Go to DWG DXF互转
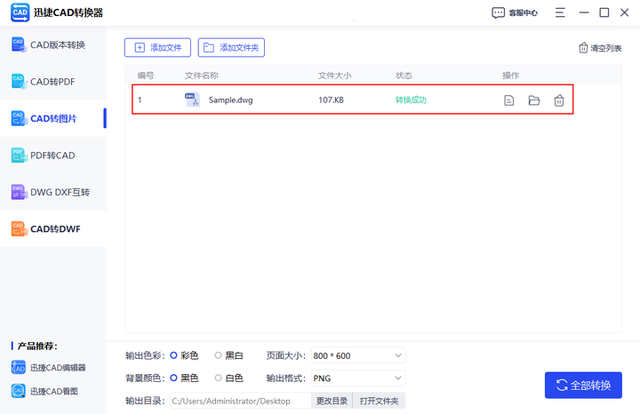The height and width of the screenshot is (414, 640). [53, 192]
